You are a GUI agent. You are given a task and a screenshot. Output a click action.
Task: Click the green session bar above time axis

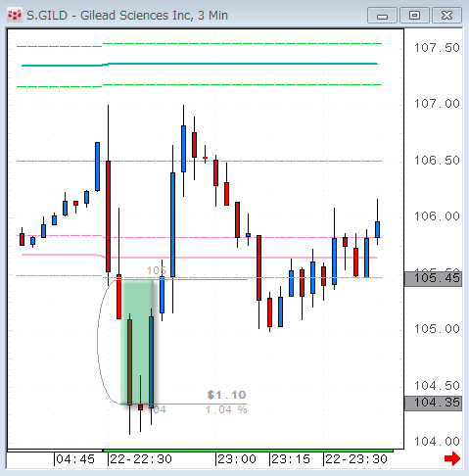pyautogui.click(x=248, y=451)
